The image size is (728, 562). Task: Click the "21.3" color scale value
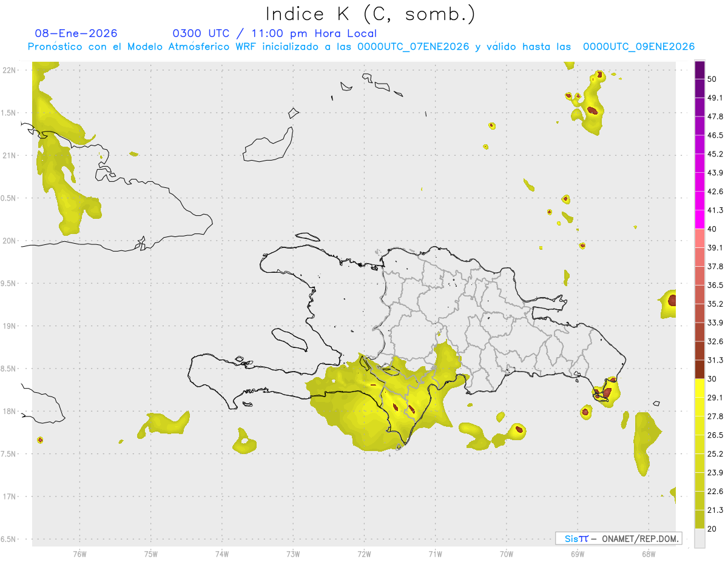click(715, 510)
